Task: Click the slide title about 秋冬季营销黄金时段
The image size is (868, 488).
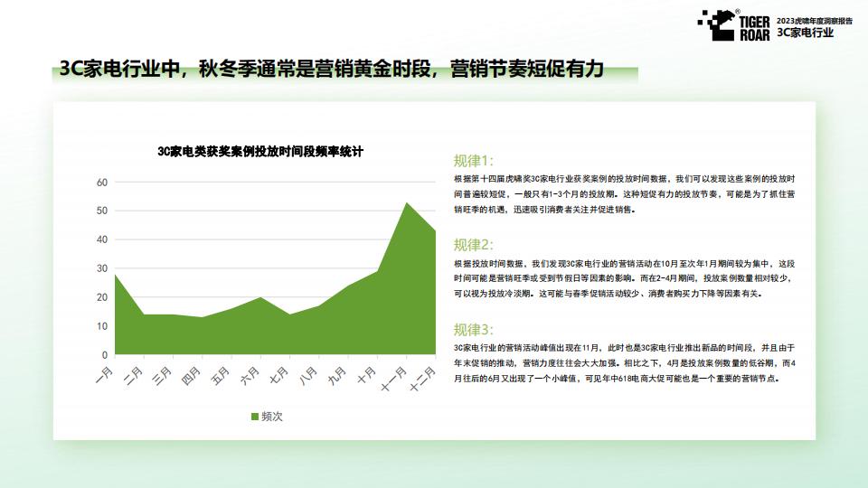Action: [x=331, y=70]
